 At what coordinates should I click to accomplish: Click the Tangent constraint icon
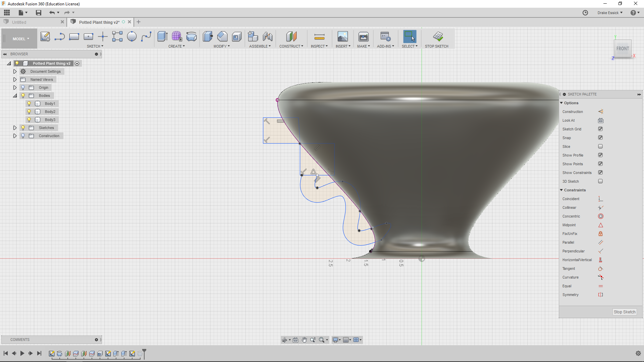(600, 268)
